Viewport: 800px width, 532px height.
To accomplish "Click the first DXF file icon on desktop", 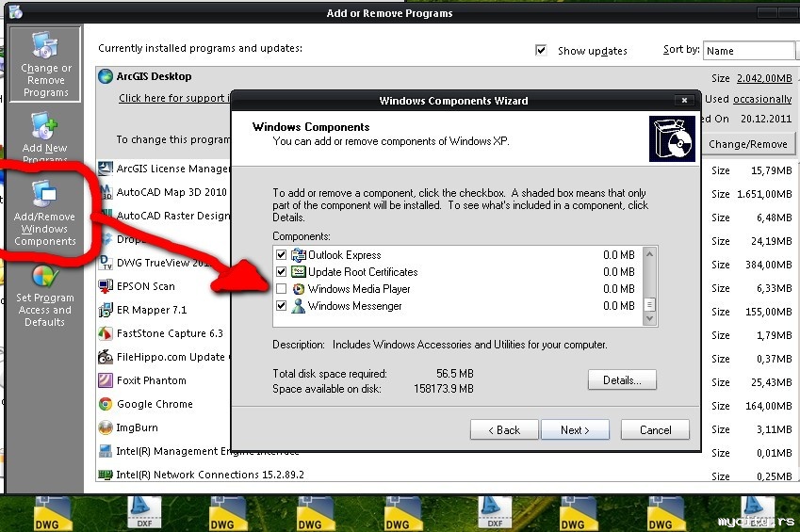I will click(x=144, y=513).
